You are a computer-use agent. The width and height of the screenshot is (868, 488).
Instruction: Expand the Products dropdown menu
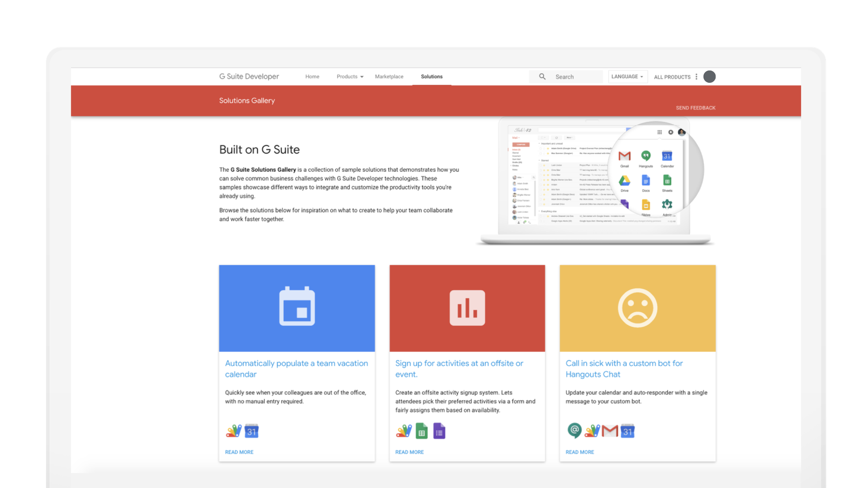[350, 77]
